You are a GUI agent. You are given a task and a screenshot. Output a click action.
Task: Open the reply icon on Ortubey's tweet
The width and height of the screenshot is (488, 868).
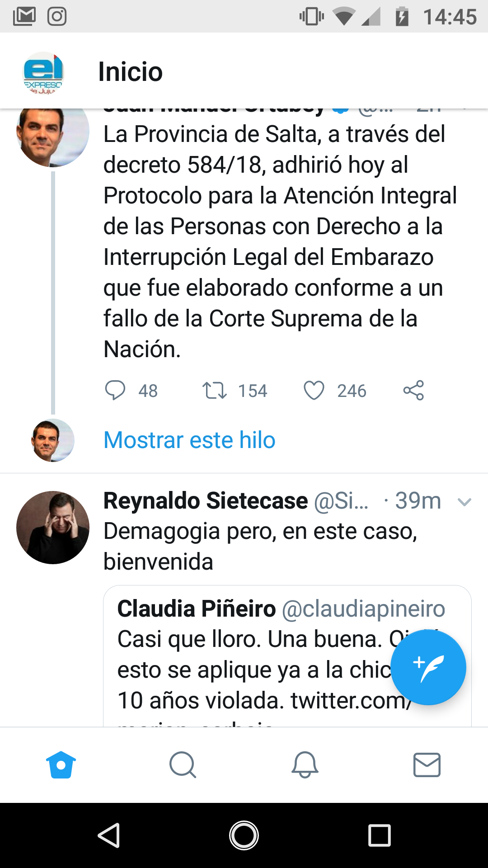[x=117, y=391]
